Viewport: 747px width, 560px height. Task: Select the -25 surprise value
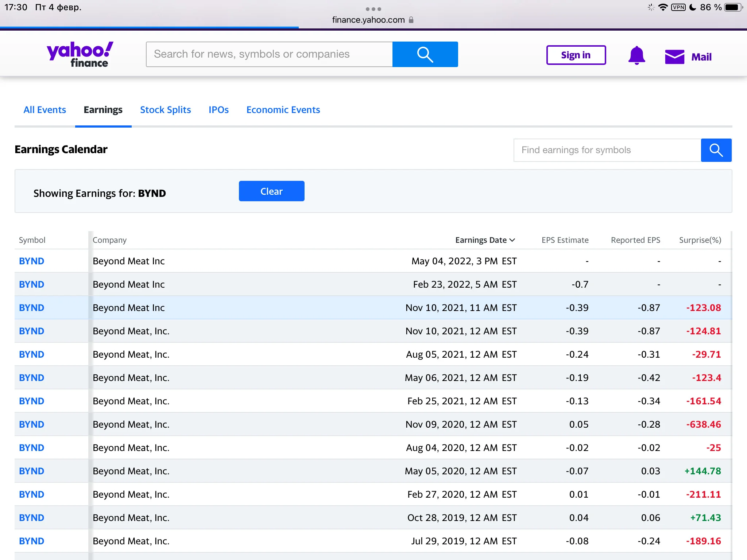[713, 448]
